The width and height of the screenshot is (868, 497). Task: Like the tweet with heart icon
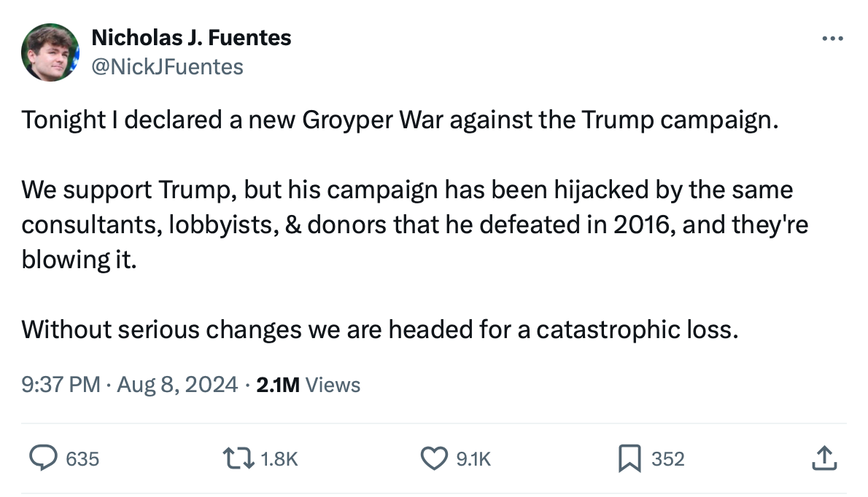click(x=434, y=458)
